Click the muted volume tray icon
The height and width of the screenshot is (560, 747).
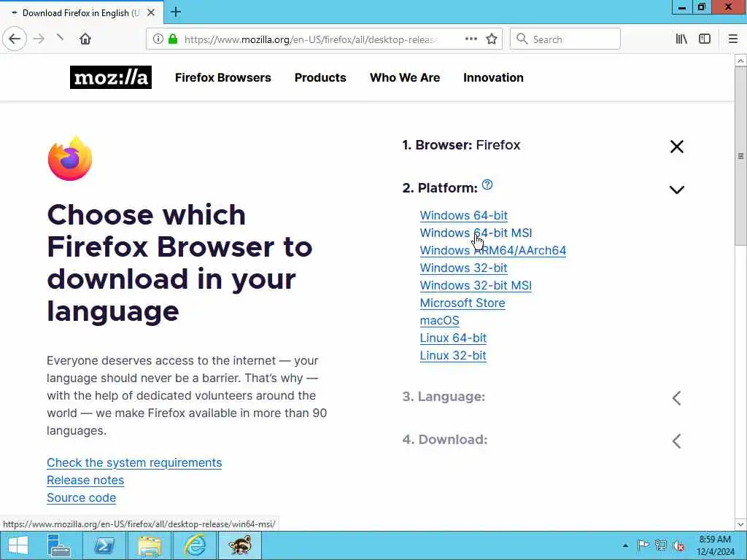tap(678, 545)
